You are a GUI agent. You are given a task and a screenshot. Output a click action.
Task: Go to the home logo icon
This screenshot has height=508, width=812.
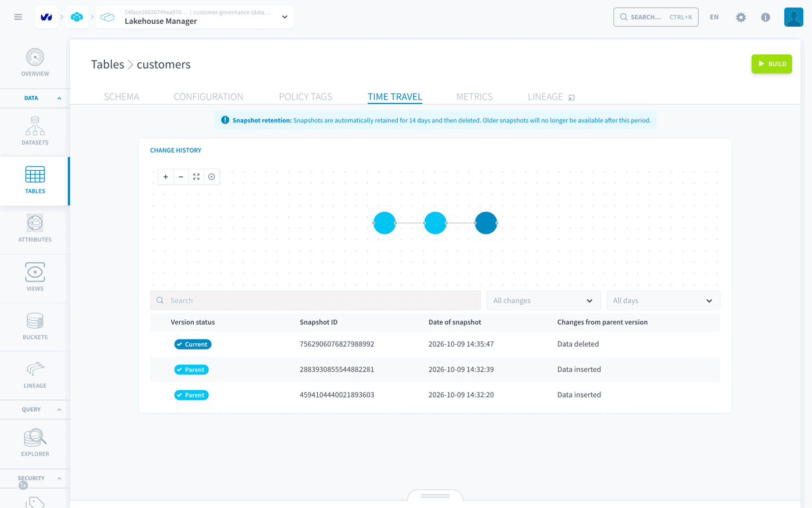pyautogui.click(x=46, y=17)
